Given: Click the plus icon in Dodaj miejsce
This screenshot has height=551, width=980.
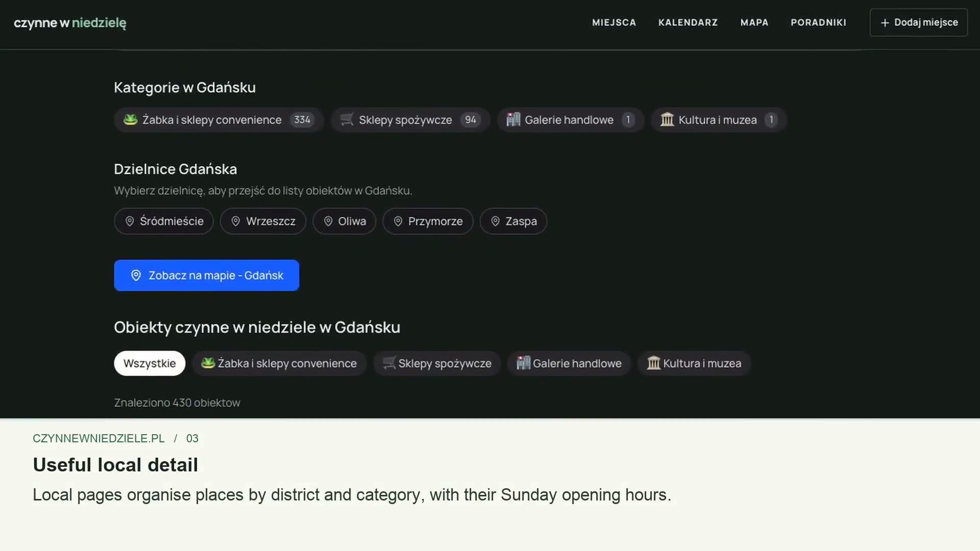Looking at the screenshot, I should point(885,23).
